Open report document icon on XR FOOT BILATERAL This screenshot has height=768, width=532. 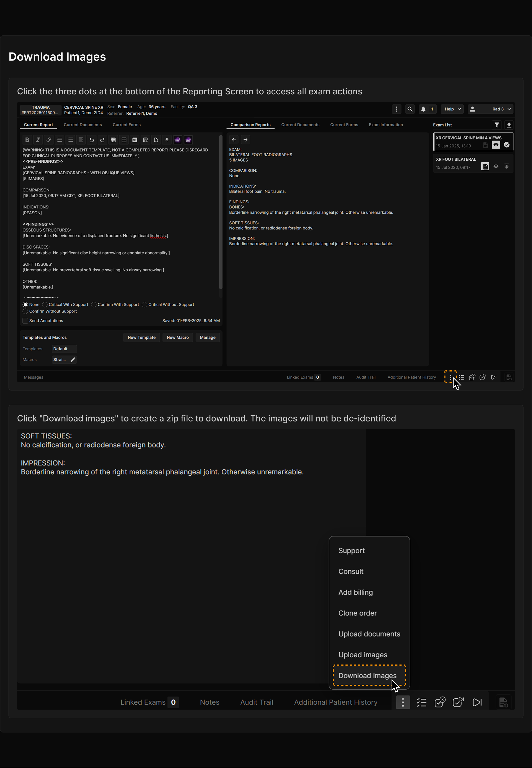[485, 166]
